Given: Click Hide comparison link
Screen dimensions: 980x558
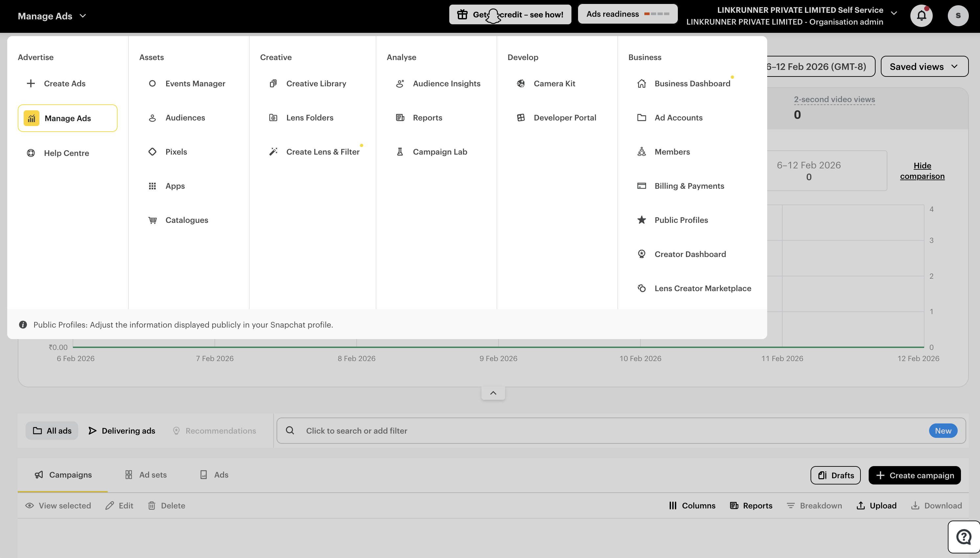Looking at the screenshot, I should (x=922, y=171).
